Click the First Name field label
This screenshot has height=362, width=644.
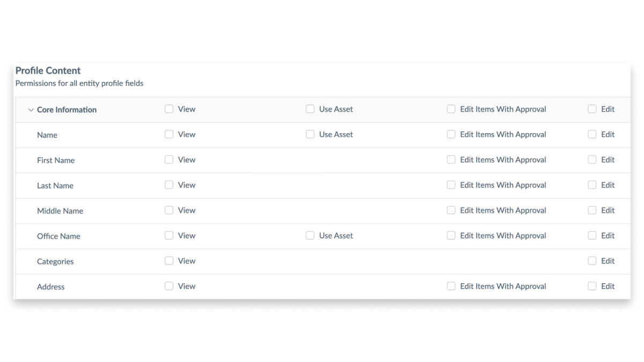coord(56,160)
